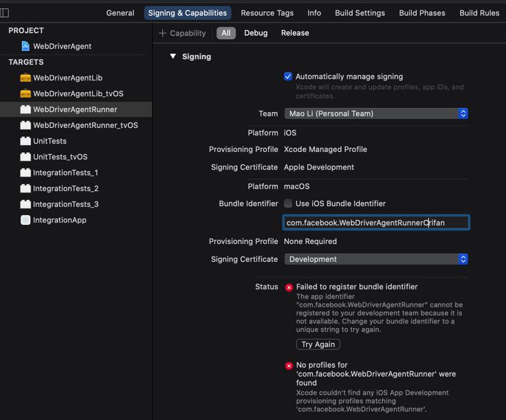This screenshot has height=420, width=506.
Task: Click the red error icon beside Failed to register
Action: (289, 287)
